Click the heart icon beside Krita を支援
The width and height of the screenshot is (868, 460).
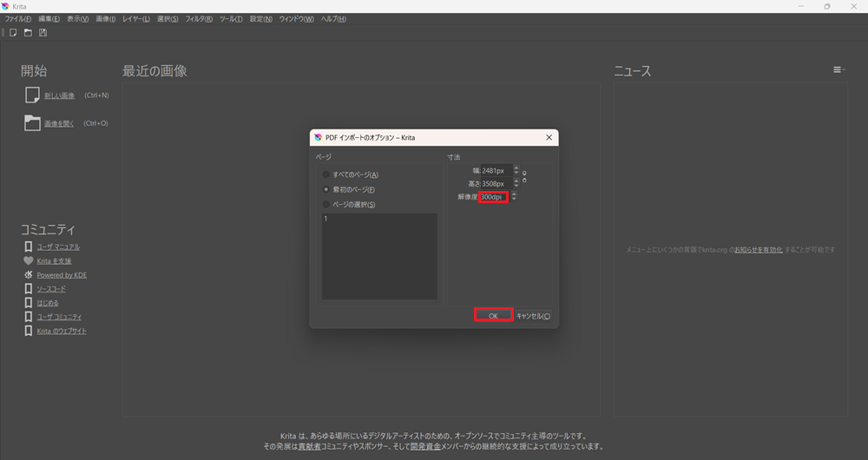click(x=29, y=260)
